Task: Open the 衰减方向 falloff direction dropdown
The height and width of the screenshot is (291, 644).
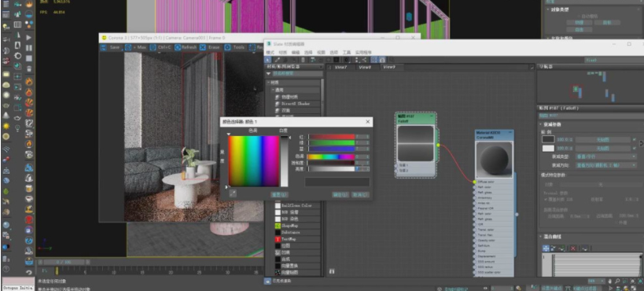Action: coord(605,165)
